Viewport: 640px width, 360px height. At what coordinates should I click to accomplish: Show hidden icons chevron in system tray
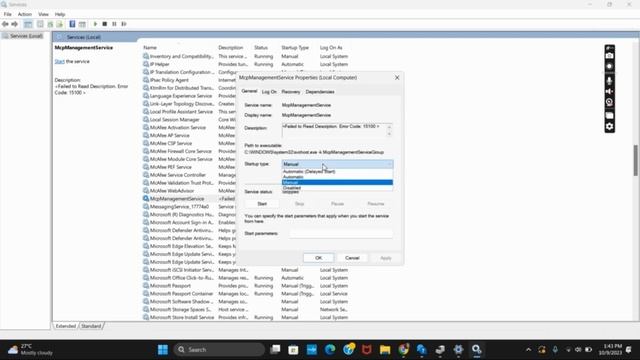click(529, 350)
